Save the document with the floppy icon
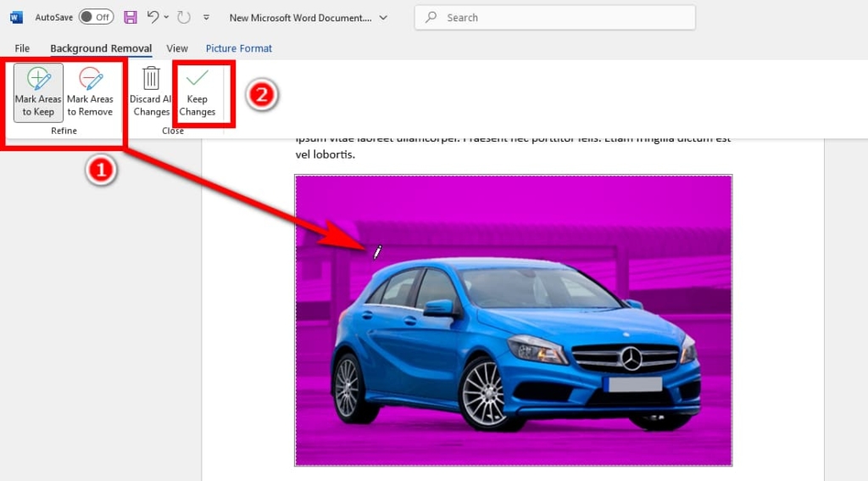 131,17
